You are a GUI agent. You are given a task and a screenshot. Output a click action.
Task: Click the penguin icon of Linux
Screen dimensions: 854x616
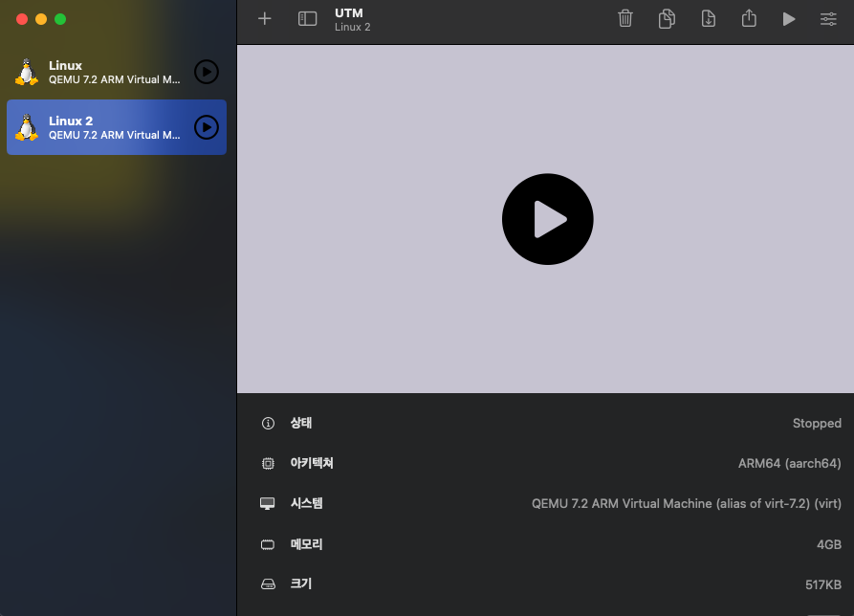coord(26,72)
